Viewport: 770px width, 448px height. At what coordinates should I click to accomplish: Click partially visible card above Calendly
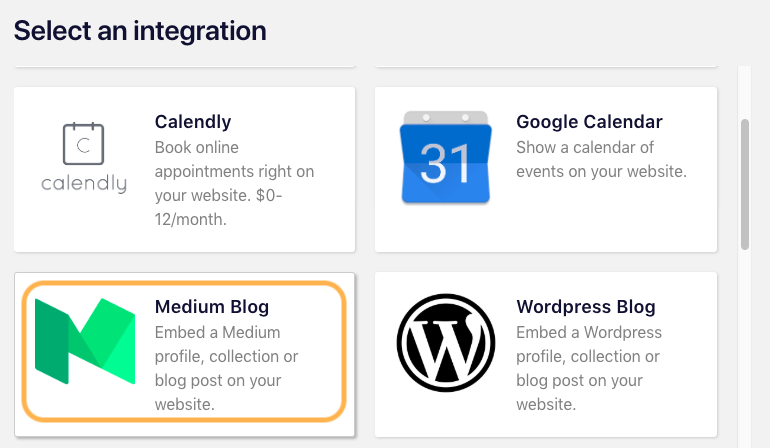185,66
